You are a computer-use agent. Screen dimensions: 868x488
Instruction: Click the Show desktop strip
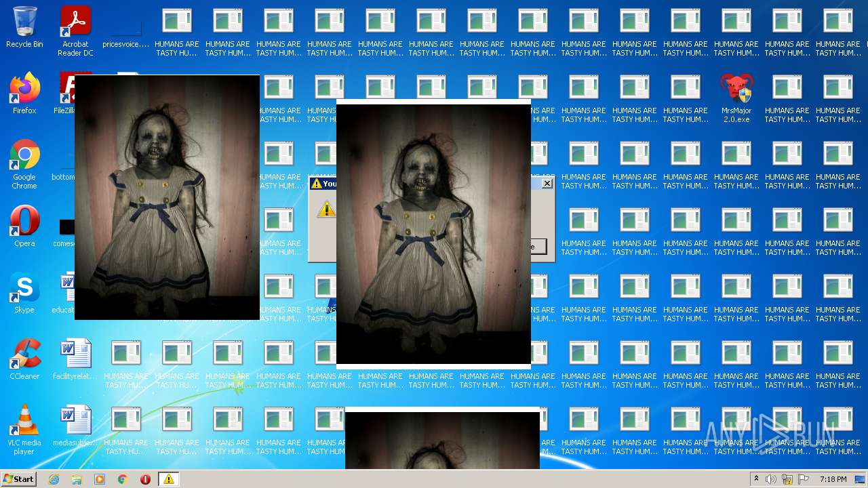point(861,479)
